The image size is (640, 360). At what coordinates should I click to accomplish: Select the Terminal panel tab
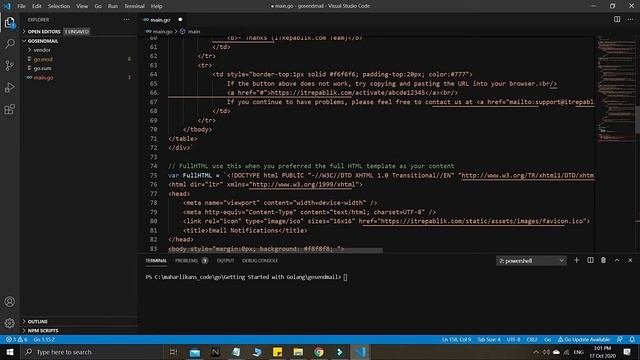156,260
